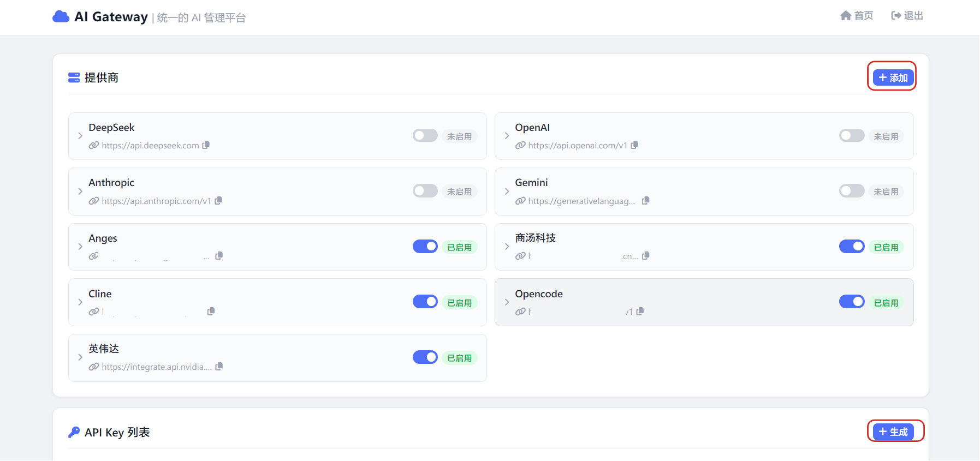980x461 pixels.
Task: Copy the 商汤科技 provider URL
Action: coord(645,256)
